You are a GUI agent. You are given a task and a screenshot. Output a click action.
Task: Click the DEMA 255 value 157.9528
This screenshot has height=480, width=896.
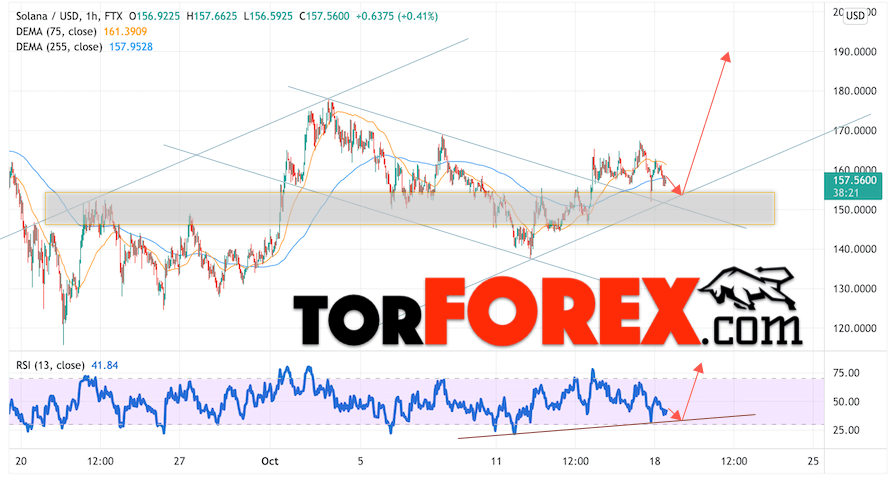[131, 47]
